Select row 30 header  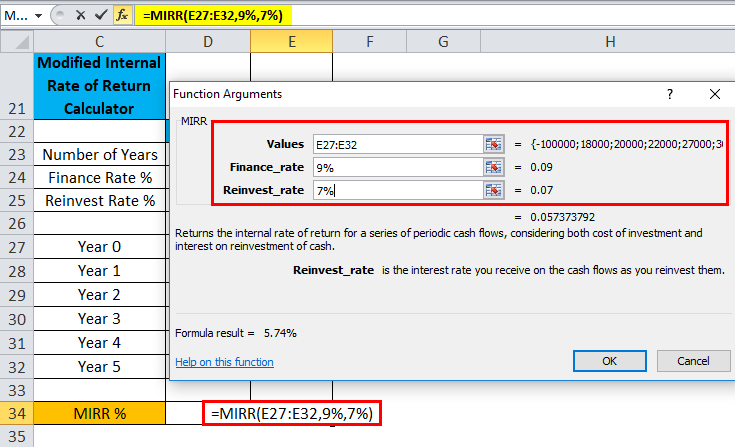(17, 319)
